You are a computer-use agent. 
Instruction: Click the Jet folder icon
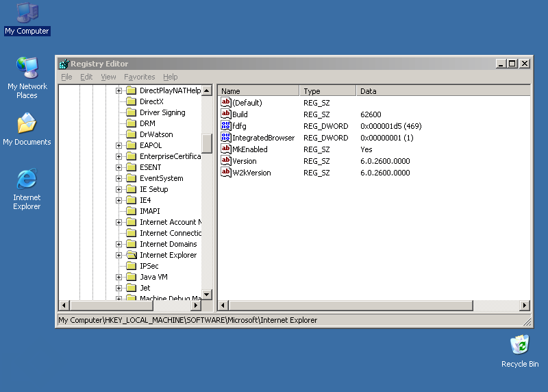(131, 288)
